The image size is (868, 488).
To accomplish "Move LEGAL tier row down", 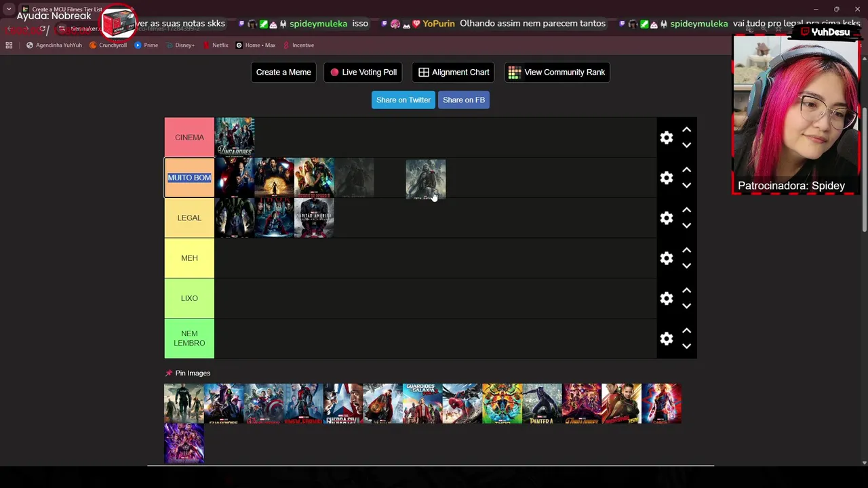I will coord(686,226).
